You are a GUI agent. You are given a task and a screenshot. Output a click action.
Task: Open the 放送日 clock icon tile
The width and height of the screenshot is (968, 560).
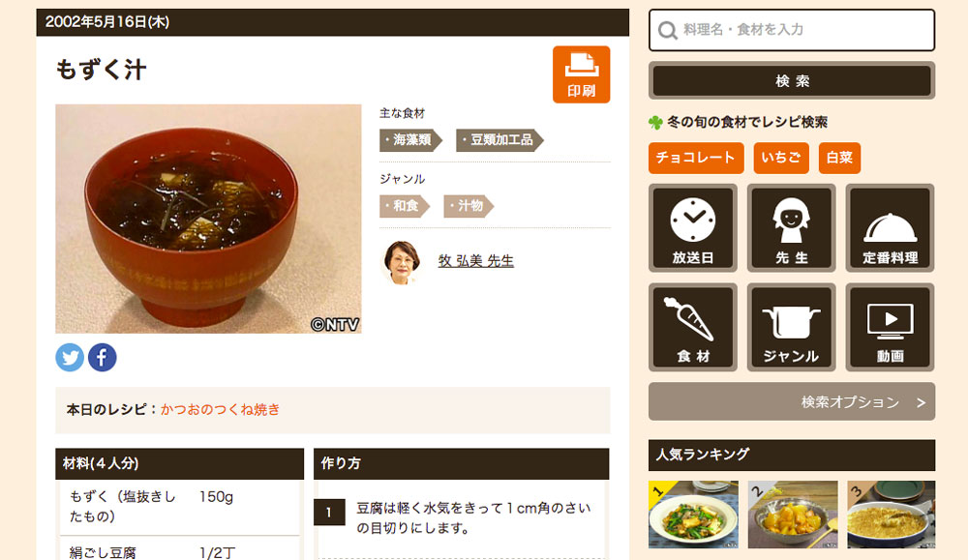(x=693, y=227)
